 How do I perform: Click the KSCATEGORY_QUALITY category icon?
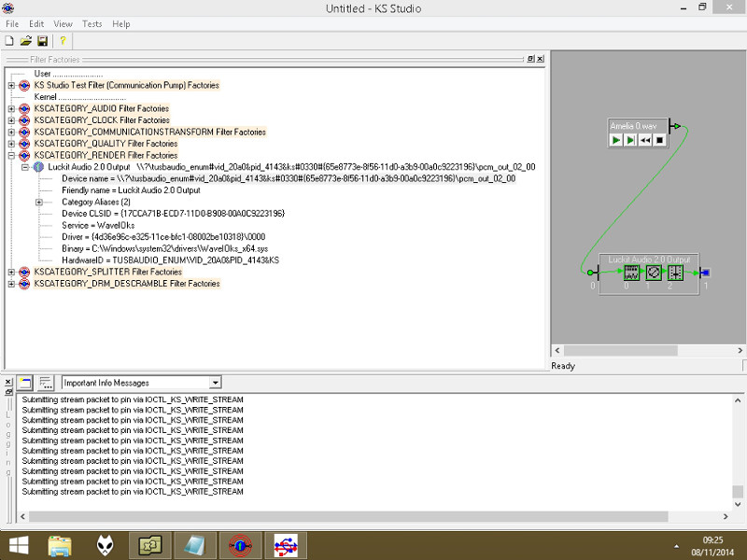[24, 144]
